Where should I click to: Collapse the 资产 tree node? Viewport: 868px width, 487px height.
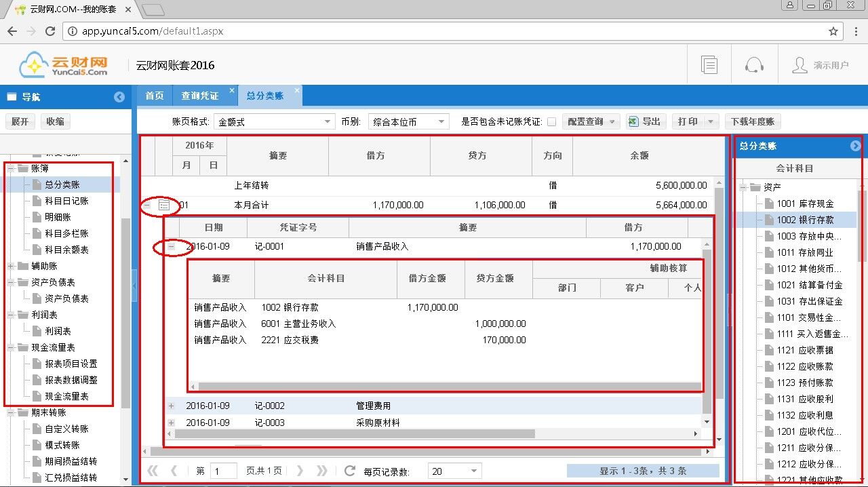(x=744, y=187)
